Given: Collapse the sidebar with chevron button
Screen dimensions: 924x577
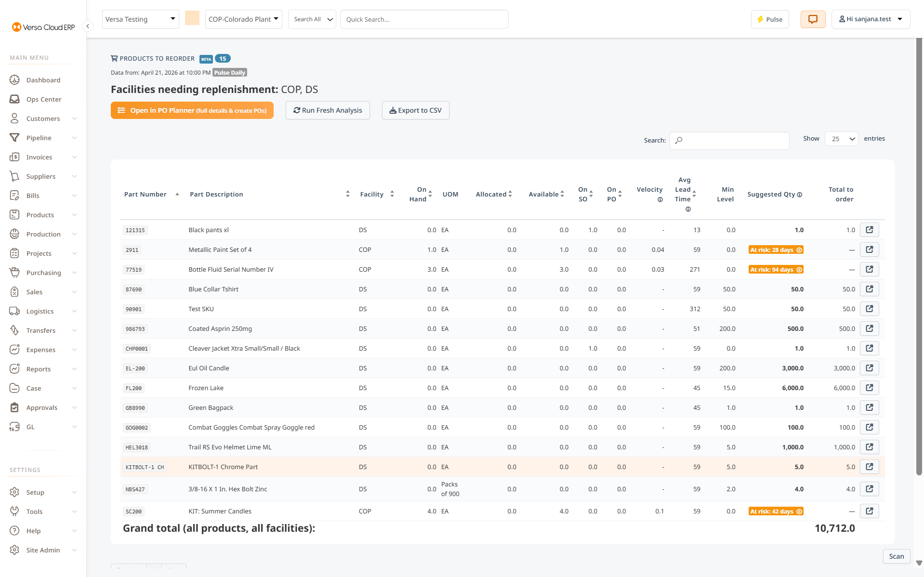Looking at the screenshot, I should point(88,26).
